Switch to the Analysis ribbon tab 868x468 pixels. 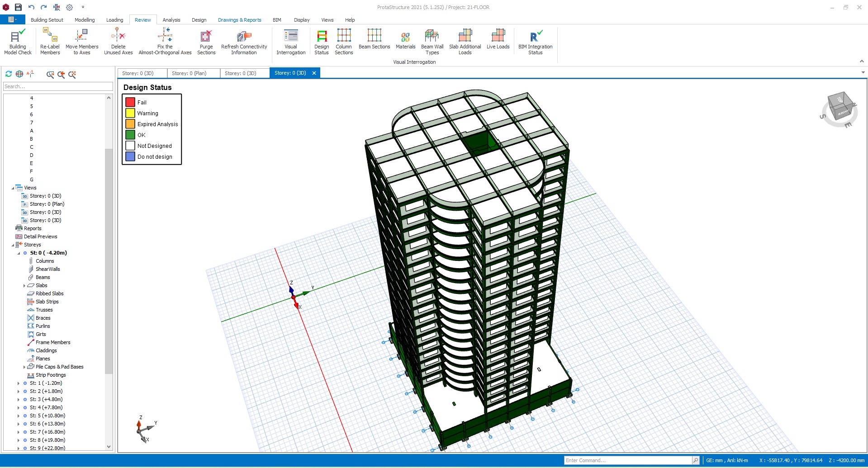(171, 20)
